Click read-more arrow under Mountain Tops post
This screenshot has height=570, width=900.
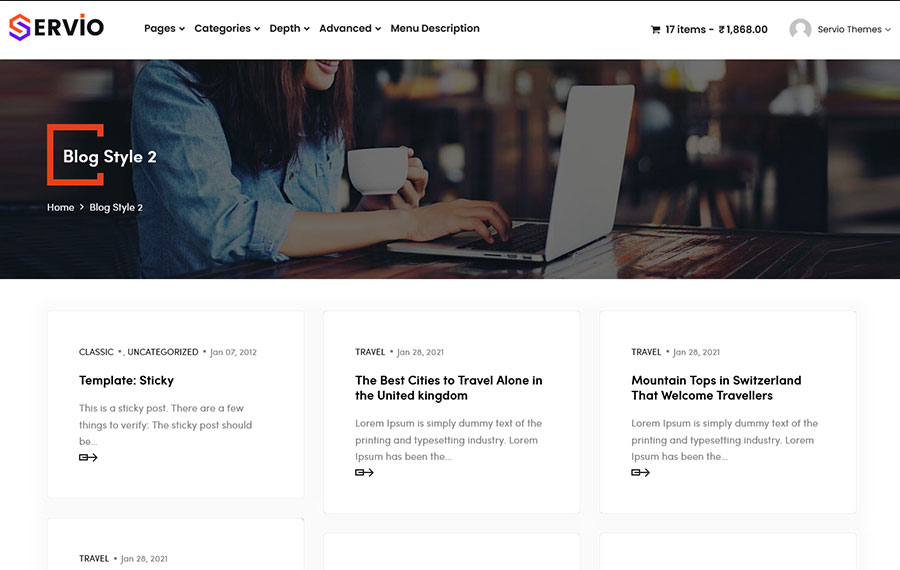(x=640, y=473)
